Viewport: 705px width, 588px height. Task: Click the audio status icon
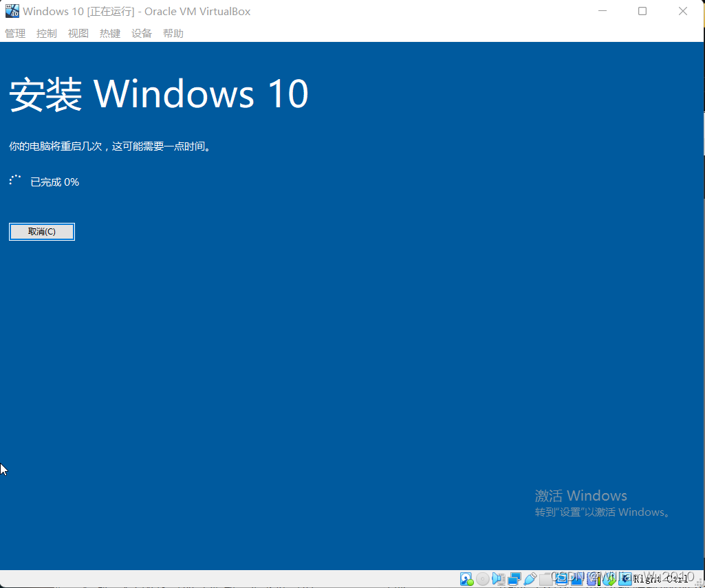pyautogui.click(x=499, y=579)
